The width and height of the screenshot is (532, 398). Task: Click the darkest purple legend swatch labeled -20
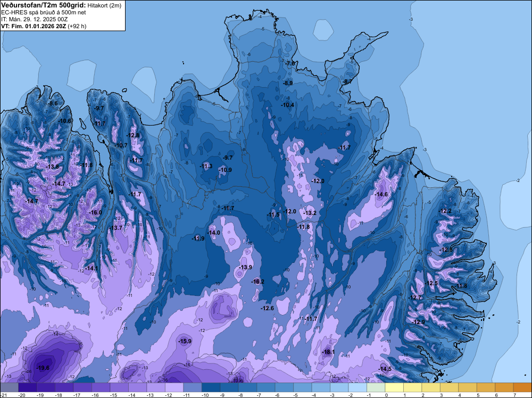[x=28, y=387]
